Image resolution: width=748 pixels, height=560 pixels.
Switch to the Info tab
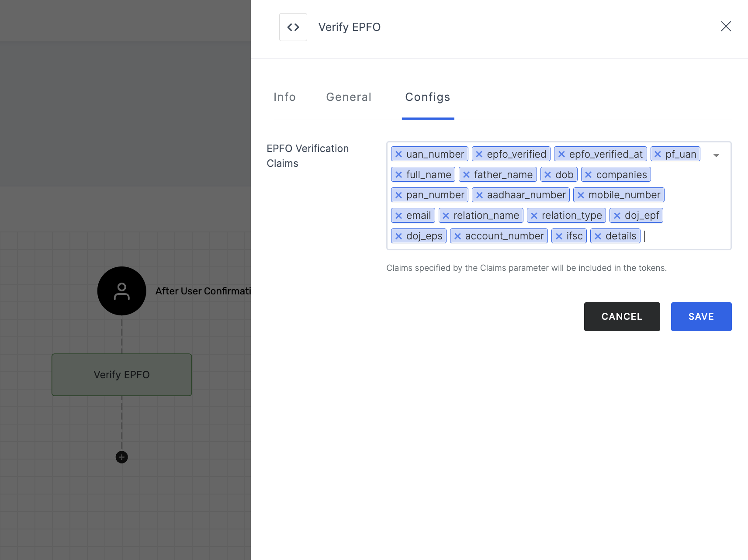click(x=284, y=97)
